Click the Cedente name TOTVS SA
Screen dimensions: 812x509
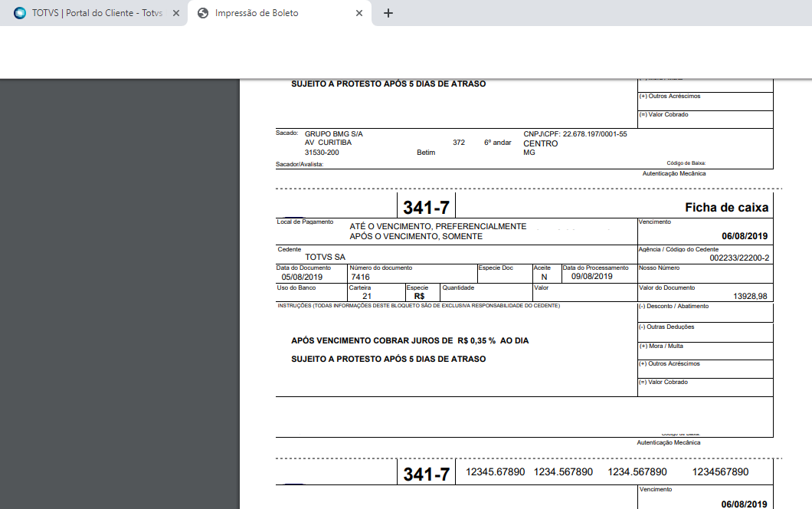pos(325,257)
